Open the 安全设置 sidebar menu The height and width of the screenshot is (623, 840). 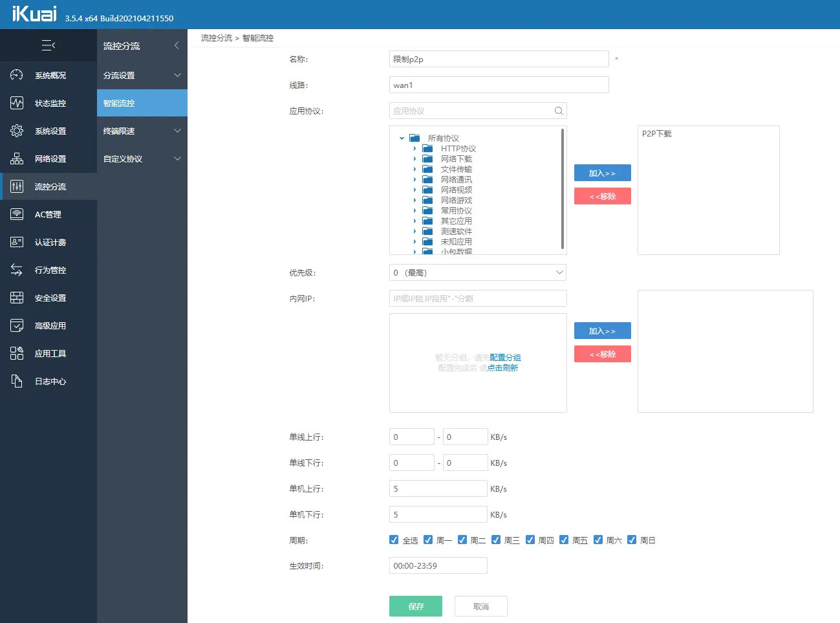click(48, 298)
